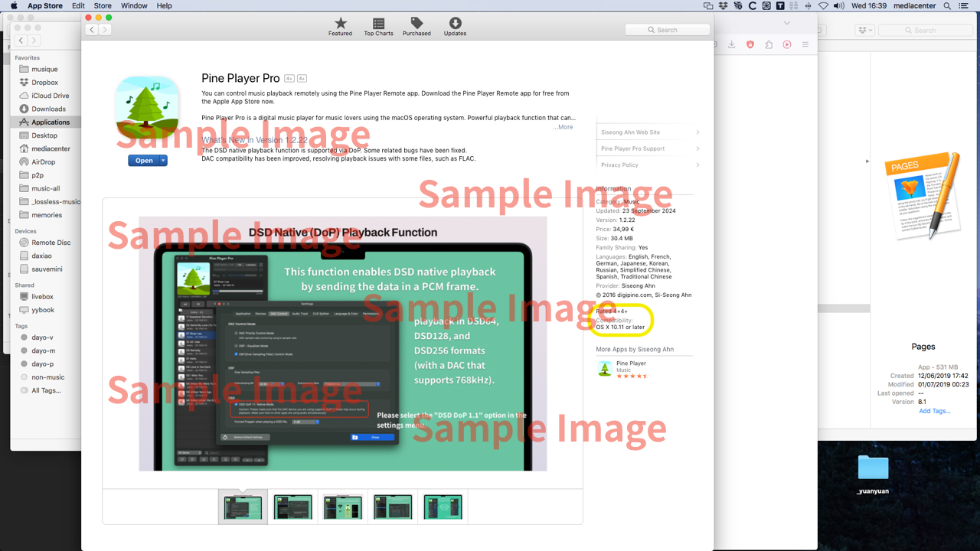Check the Updates download icon
The image size is (980, 551).
point(455,24)
